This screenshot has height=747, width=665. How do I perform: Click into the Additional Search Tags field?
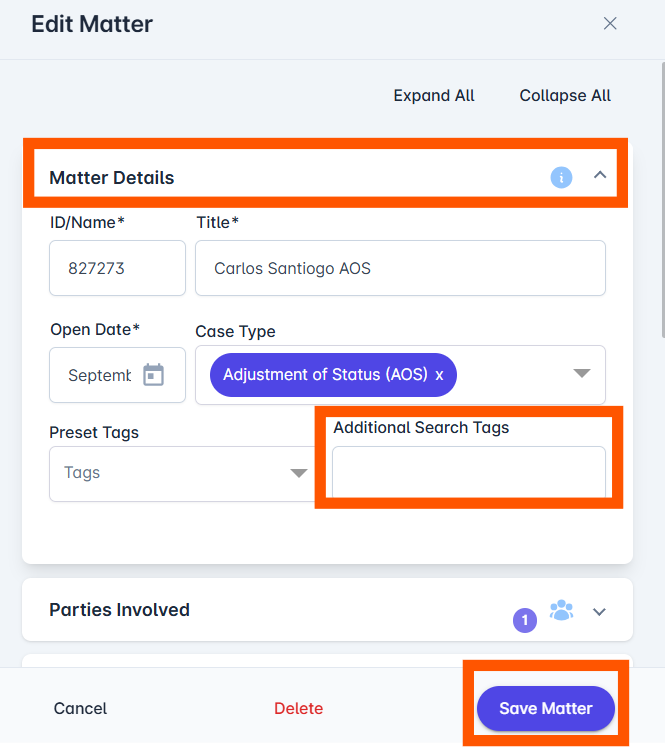coord(469,473)
